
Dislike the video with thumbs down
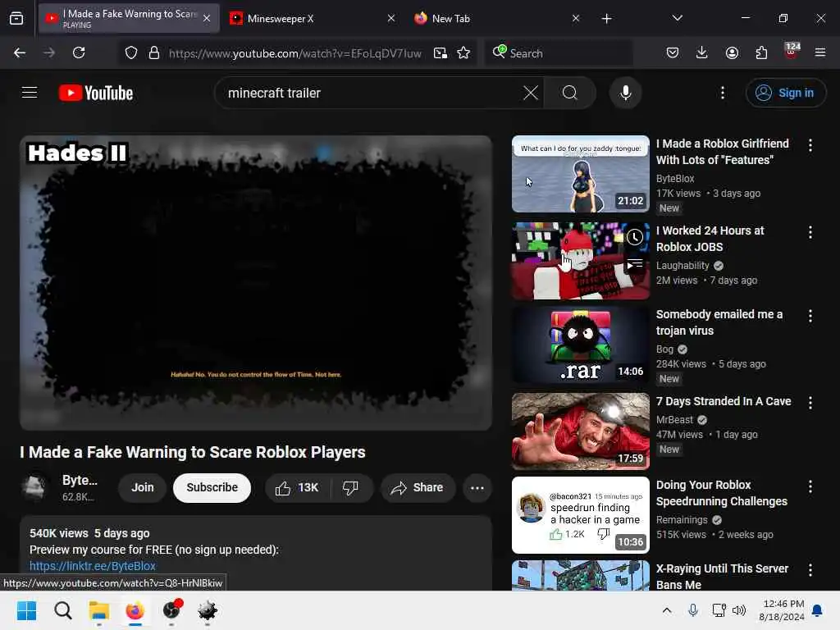point(350,487)
